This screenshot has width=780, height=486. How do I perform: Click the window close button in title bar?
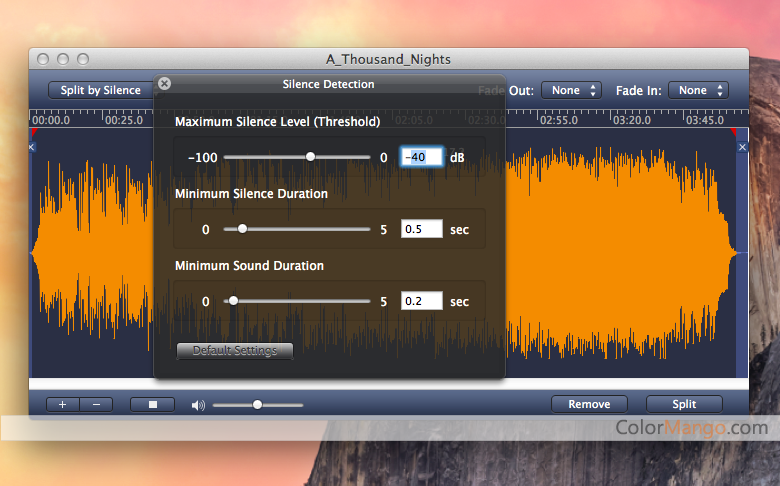pos(43,59)
